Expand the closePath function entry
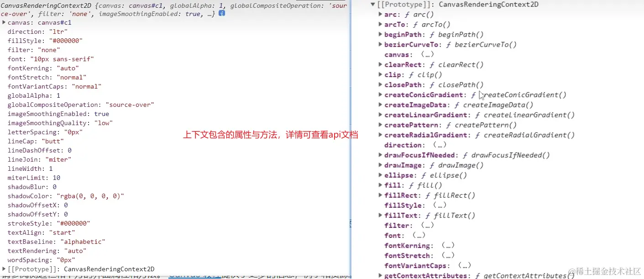The width and height of the screenshot is (644, 279). coord(380,85)
